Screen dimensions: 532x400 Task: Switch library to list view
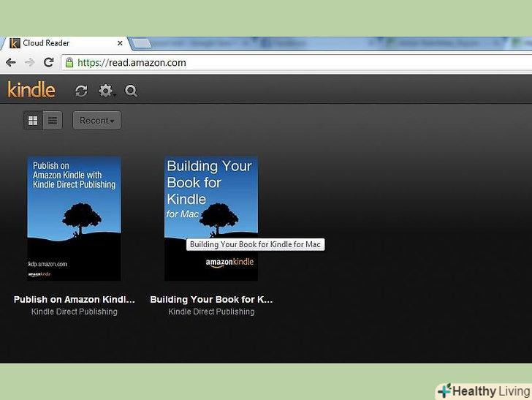(x=53, y=121)
